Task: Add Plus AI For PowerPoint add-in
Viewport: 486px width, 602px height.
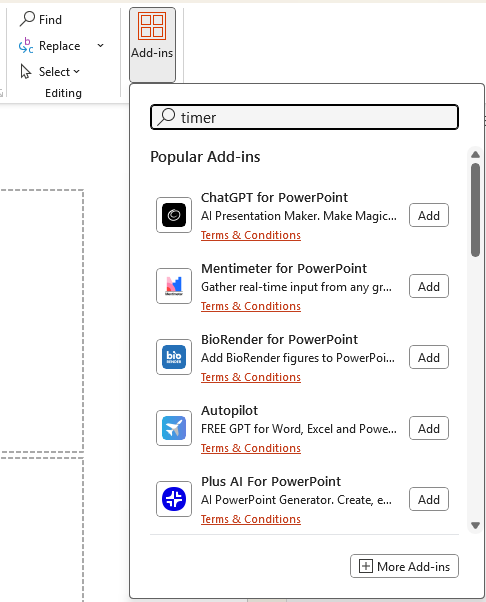Action: point(429,499)
